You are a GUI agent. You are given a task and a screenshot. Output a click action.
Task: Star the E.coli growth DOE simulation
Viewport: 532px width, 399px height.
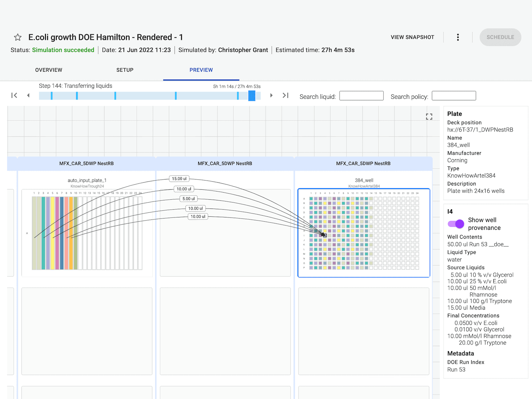click(x=18, y=37)
